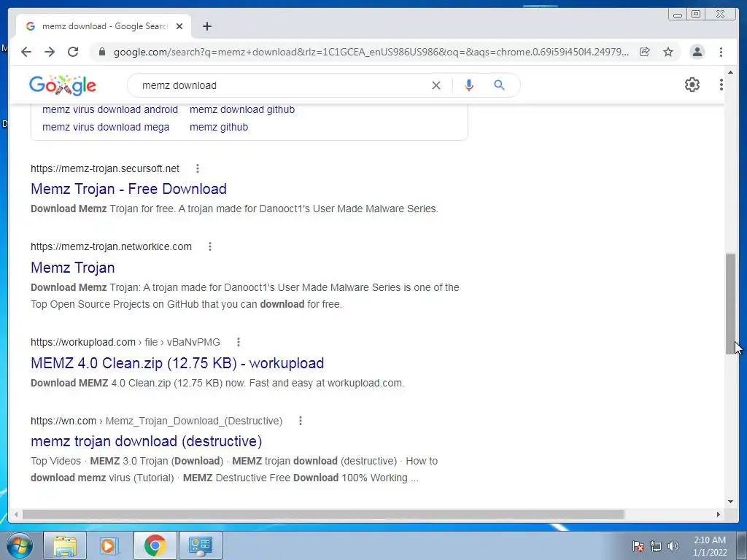Viewport: 747px width, 560px height.
Task: Open 'Memz Trojan - Free Download' result
Action: pyautogui.click(x=128, y=189)
